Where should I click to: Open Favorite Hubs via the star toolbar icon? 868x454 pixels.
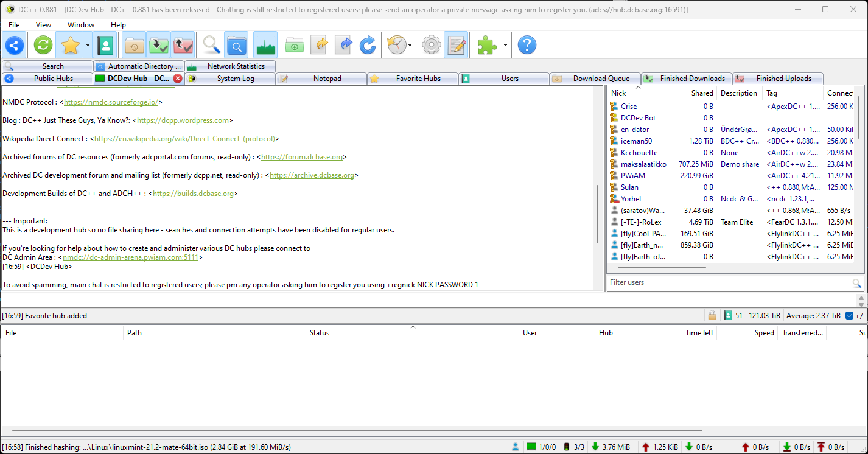pos(71,45)
